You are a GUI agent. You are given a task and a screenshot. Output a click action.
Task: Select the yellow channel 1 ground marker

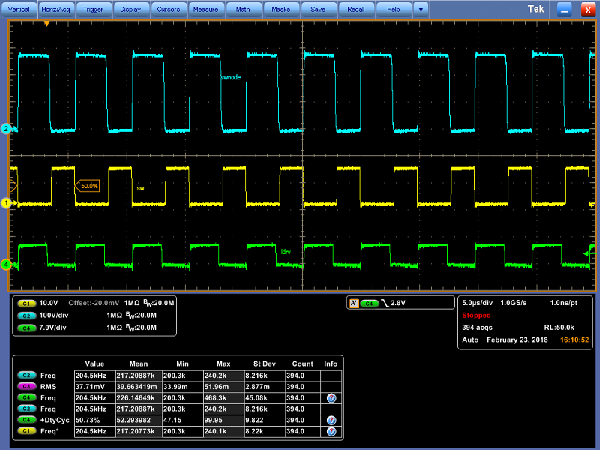click(5, 203)
